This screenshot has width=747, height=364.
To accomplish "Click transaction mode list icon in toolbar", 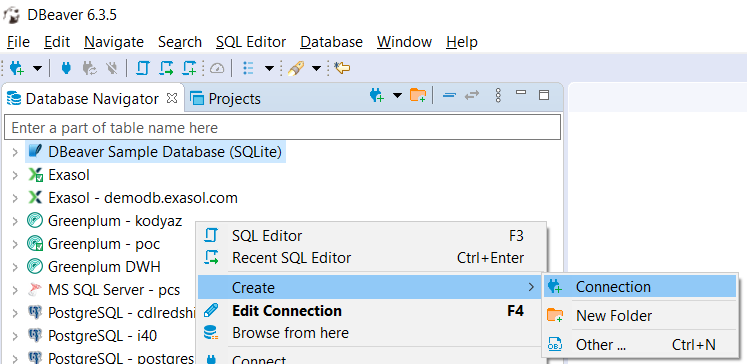I will [x=248, y=69].
